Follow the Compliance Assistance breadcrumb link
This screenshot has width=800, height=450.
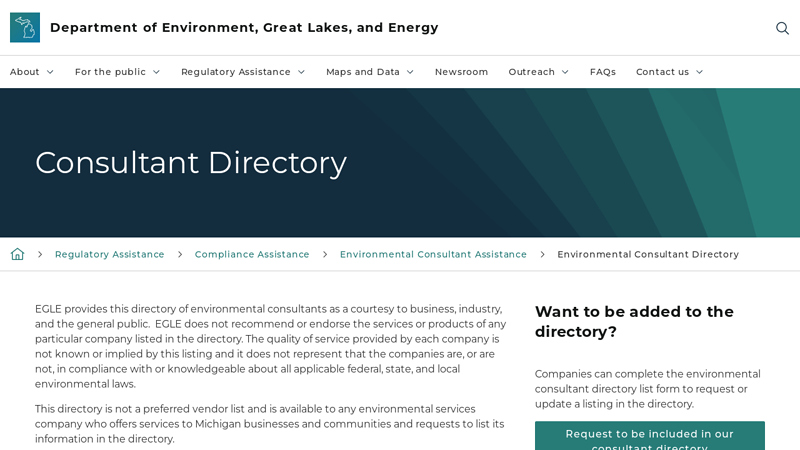point(252,254)
